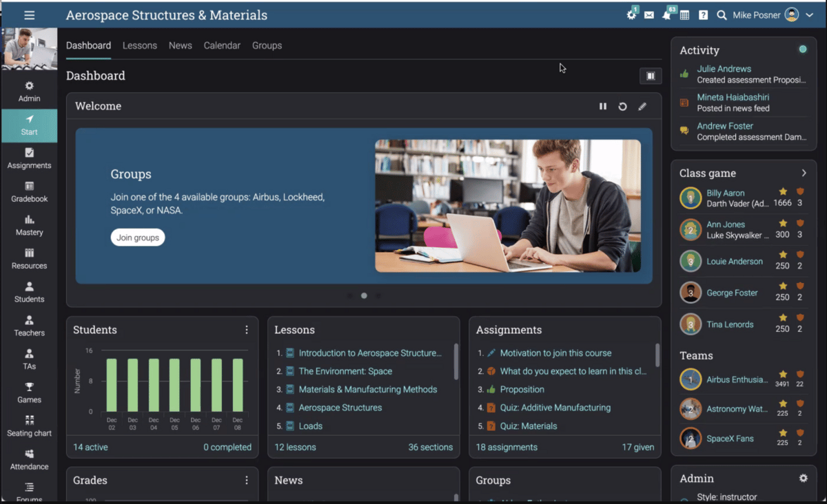Image resolution: width=827 pixels, height=504 pixels.
Task: Open the Students widget options menu
Action: [247, 330]
